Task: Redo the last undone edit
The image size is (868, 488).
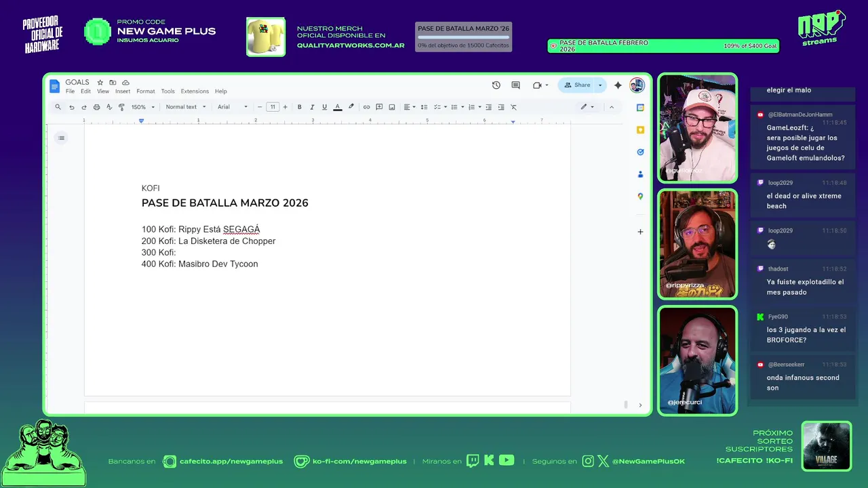Action: click(84, 107)
